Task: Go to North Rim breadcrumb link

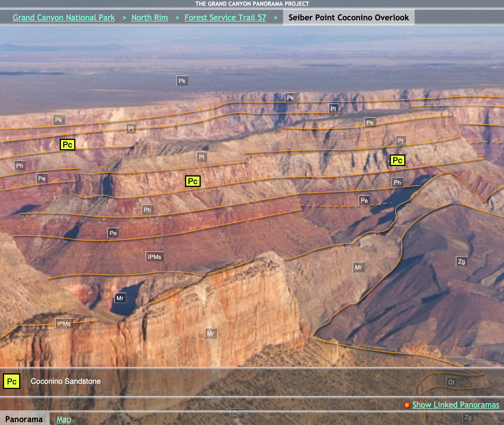Action: (x=150, y=17)
